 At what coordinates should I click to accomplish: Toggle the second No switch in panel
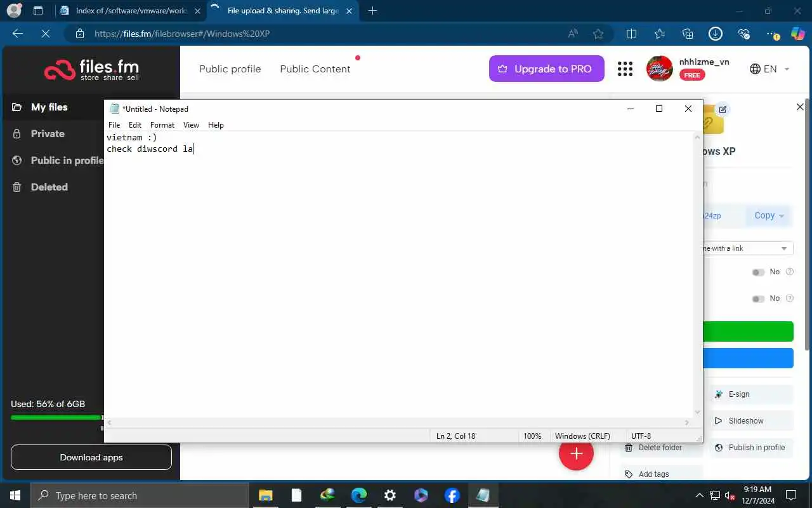click(x=758, y=298)
